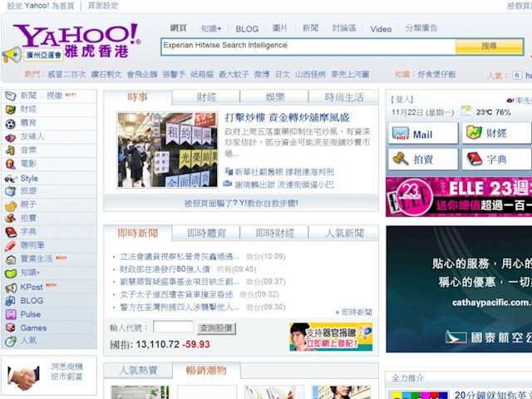
Task: Open the Pulse purple icon
Action: [x=11, y=314]
